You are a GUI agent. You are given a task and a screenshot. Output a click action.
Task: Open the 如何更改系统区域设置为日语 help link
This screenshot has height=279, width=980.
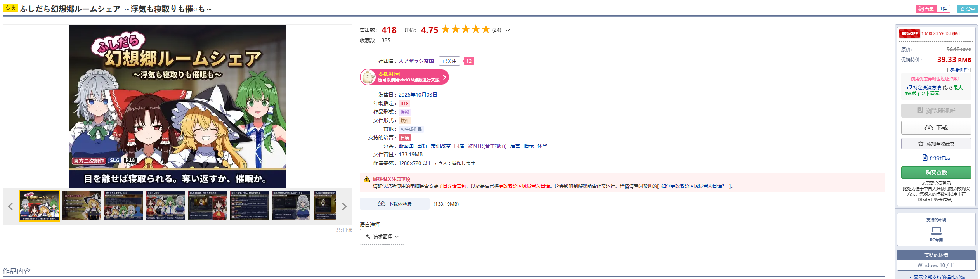pyautogui.click(x=693, y=186)
